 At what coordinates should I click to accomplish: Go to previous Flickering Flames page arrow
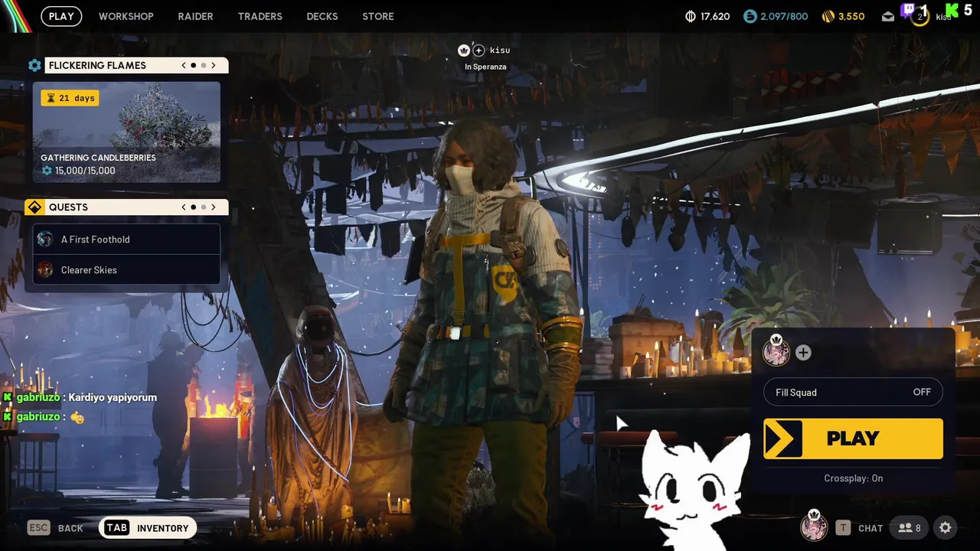pyautogui.click(x=184, y=66)
